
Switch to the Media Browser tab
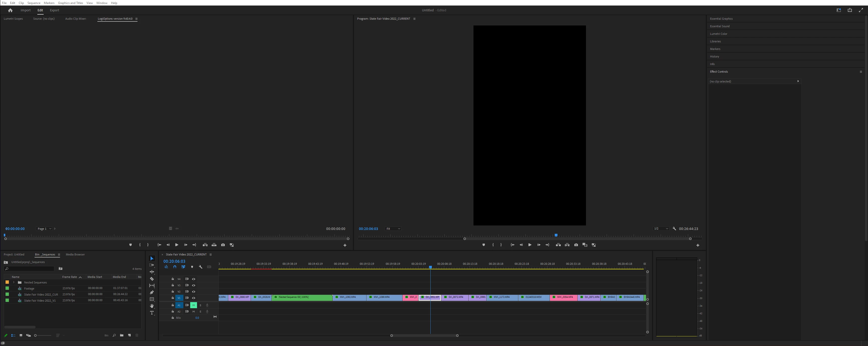point(75,254)
